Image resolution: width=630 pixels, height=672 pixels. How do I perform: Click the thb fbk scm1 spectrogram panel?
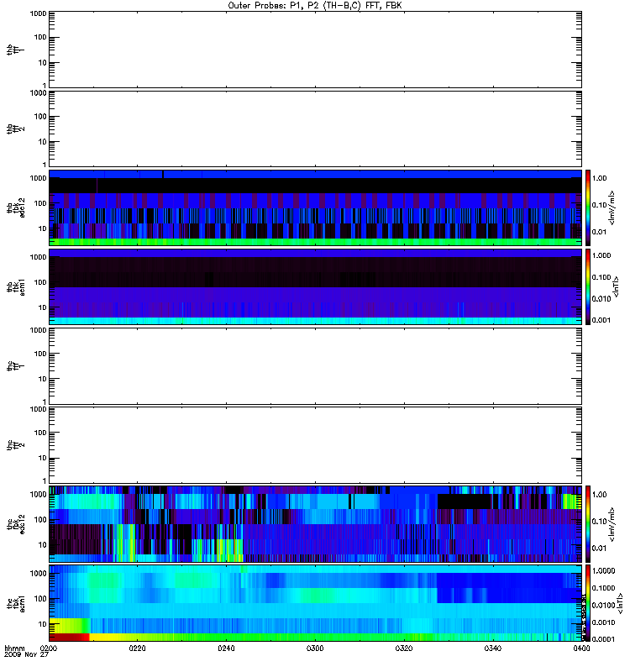point(315,286)
